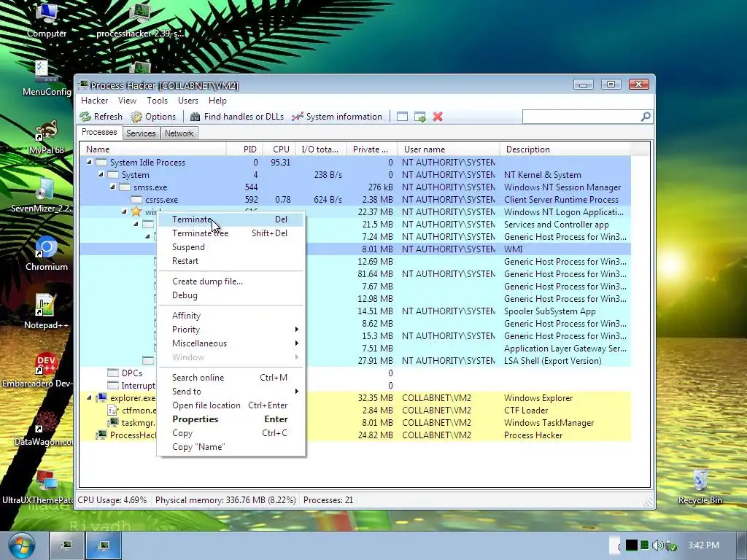Open Options from the toolbar
Viewport: 747px width, 560px height.
153,117
